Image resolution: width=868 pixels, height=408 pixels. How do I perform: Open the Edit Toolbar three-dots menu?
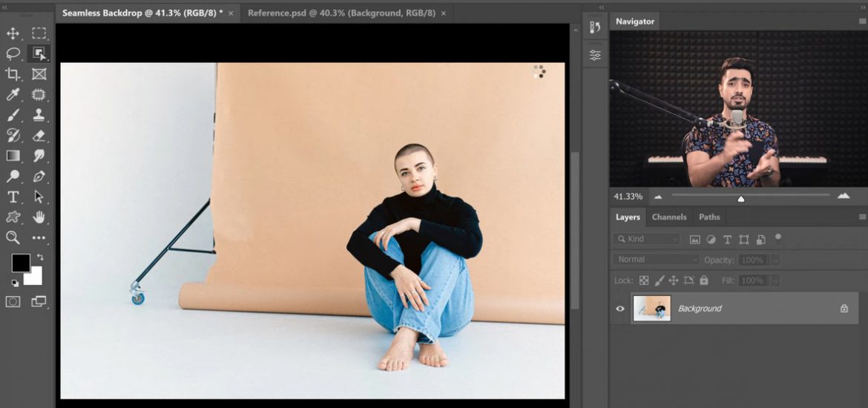click(39, 237)
